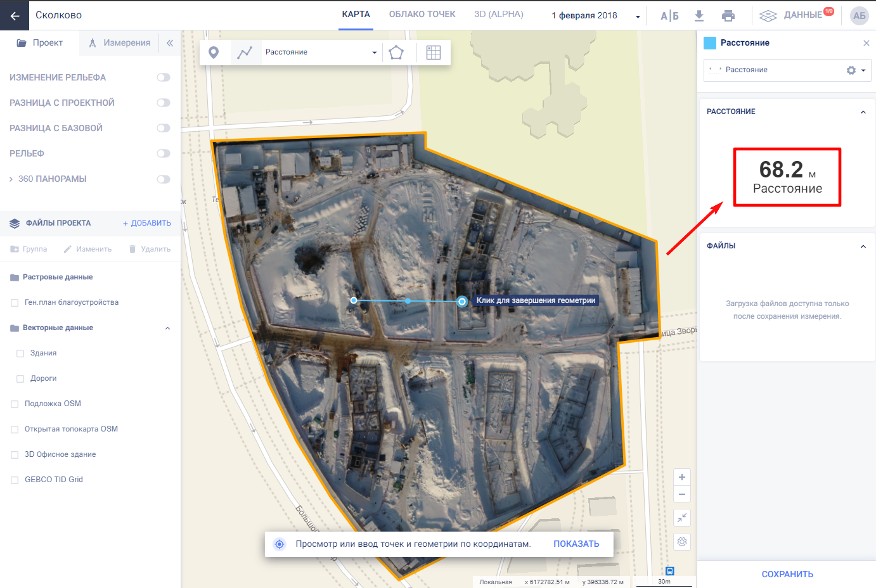
Task: Open the A|Б comparison mode
Action: pyautogui.click(x=669, y=16)
